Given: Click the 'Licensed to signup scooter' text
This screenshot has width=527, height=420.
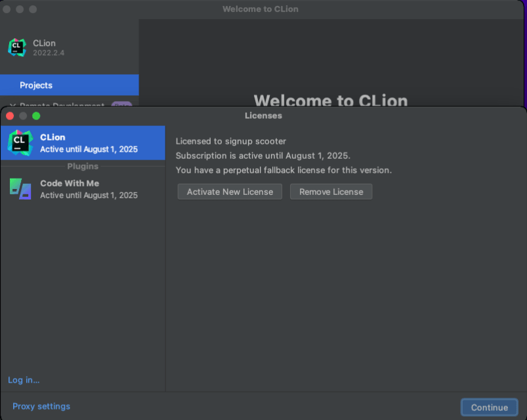Looking at the screenshot, I should (231, 141).
